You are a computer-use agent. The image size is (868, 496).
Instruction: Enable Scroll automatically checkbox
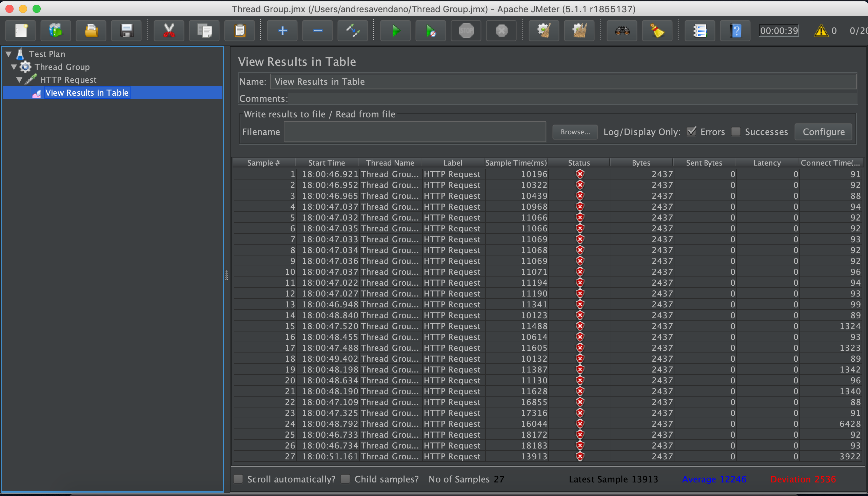238,479
